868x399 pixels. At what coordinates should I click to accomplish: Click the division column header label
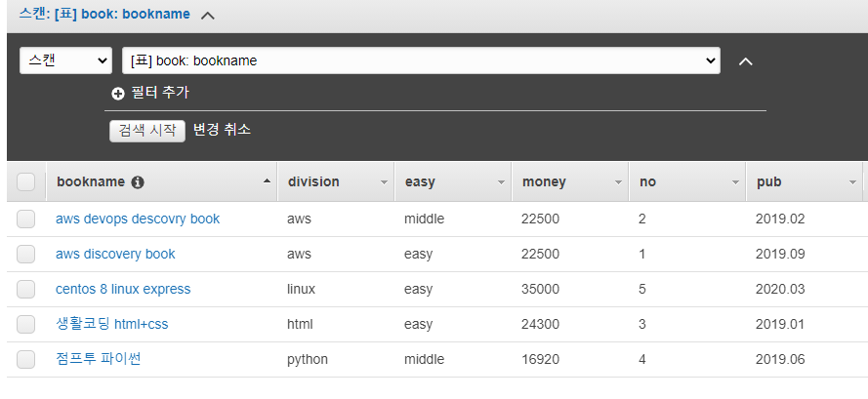click(313, 182)
